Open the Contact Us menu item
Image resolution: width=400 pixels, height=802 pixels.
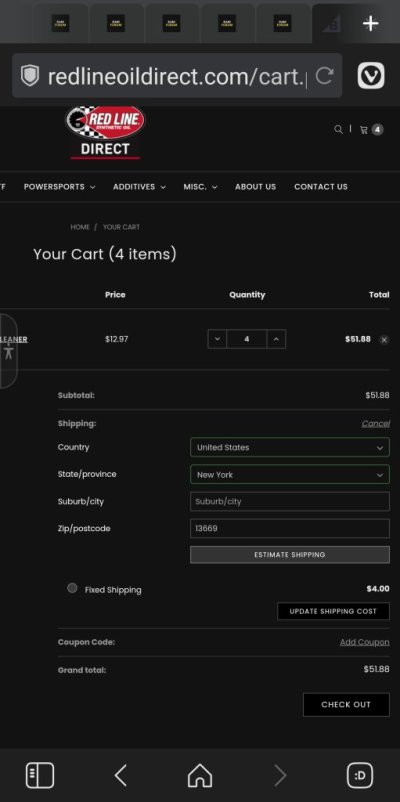click(x=321, y=187)
